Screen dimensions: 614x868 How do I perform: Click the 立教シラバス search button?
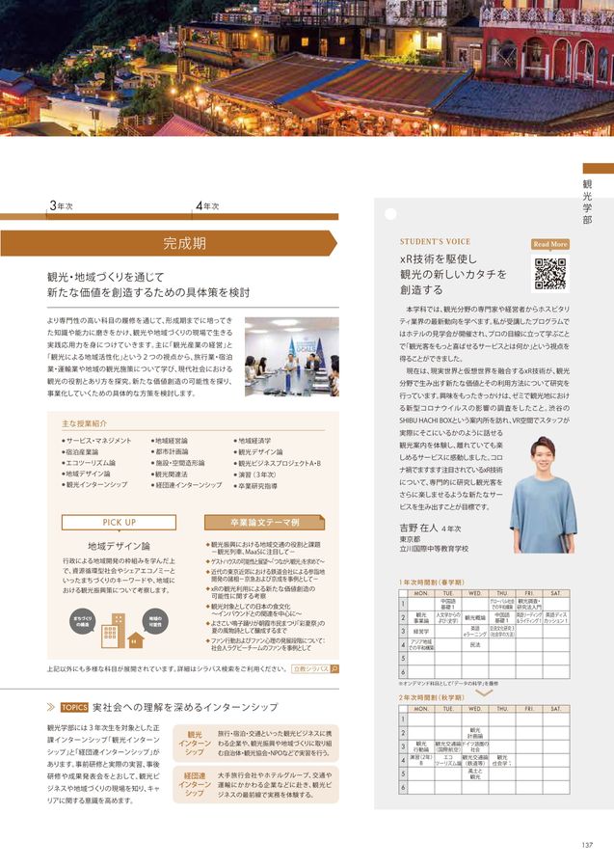[x=315, y=669]
